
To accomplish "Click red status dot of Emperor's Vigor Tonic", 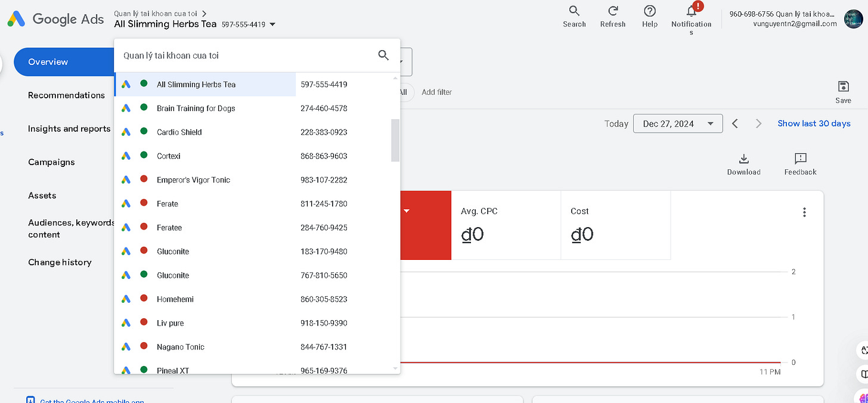I will click(x=144, y=179).
